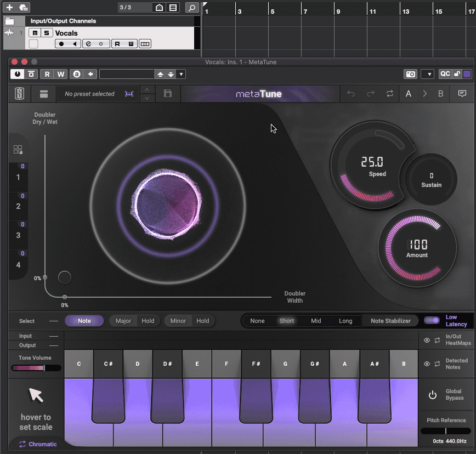
Task: Click the QC quick controls button
Action: (x=445, y=73)
